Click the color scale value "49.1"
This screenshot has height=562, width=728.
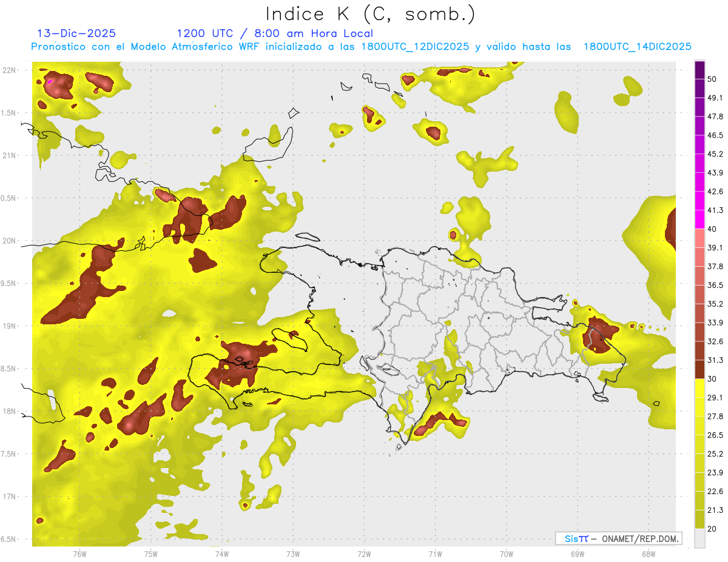[715, 98]
